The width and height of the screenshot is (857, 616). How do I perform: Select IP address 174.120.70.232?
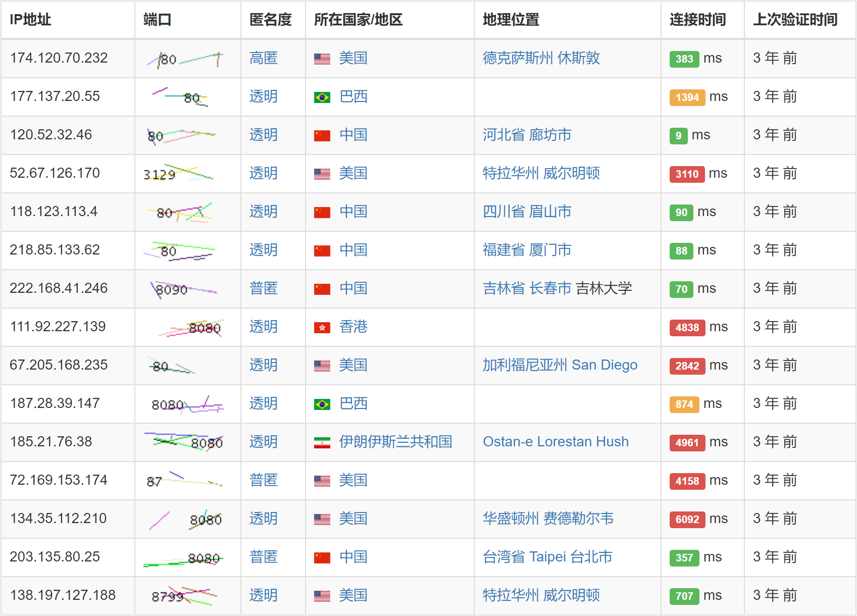coord(59,58)
